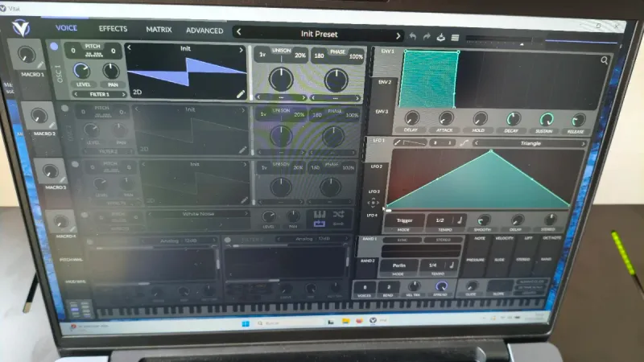The width and height of the screenshot is (644, 362).
Task: Edit OSC 3 wavetable with pencil icon
Action: 245,200
